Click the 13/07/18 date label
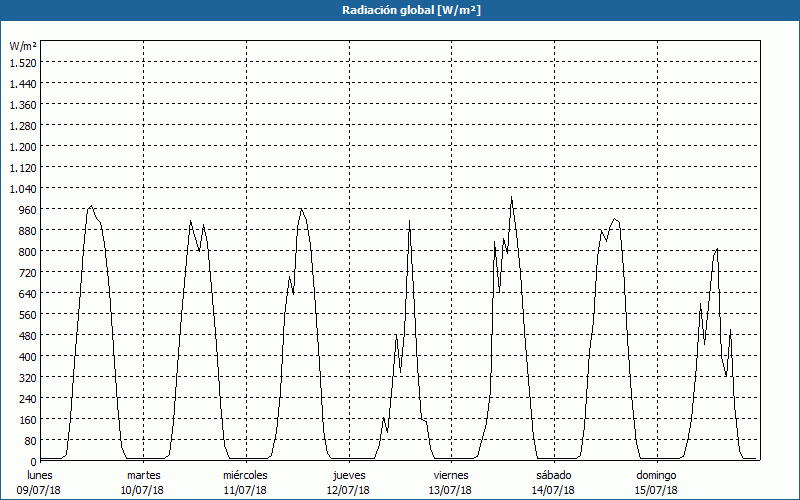The width and height of the screenshot is (800, 500). (x=451, y=490)
